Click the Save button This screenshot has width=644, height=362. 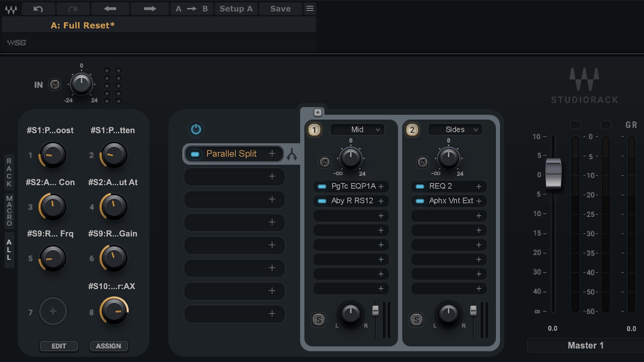click(280, 9)
